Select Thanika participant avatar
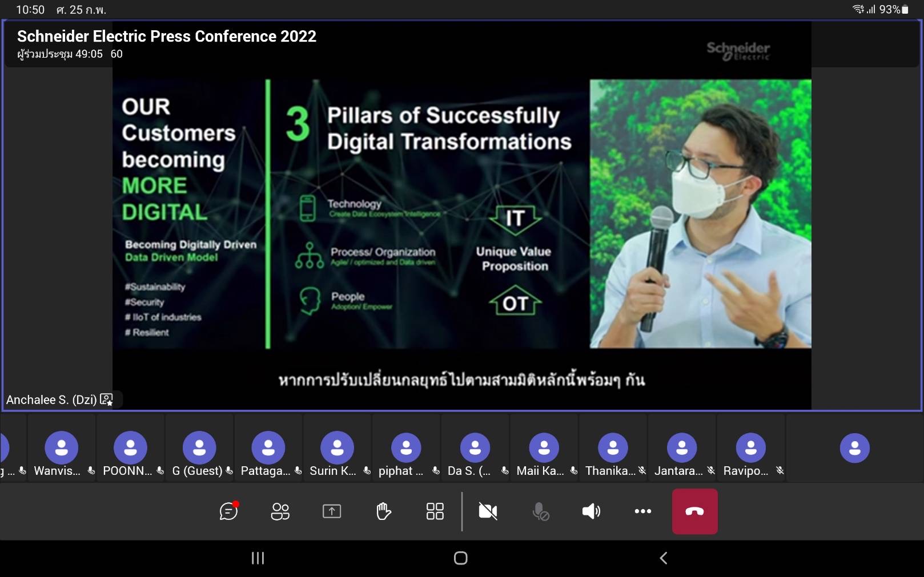 [x=613, y=447]
